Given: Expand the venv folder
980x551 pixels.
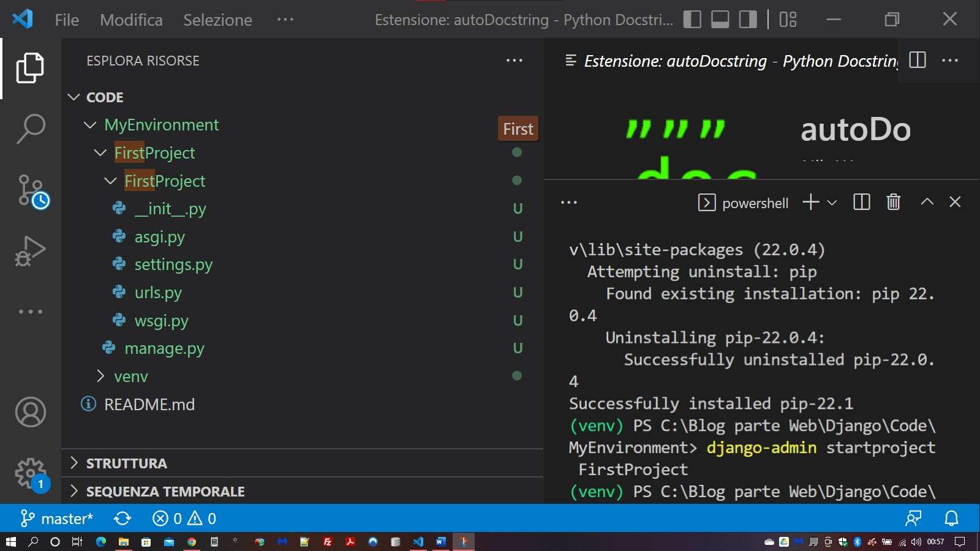Looking at the screenshot, I should coord(100,376).
